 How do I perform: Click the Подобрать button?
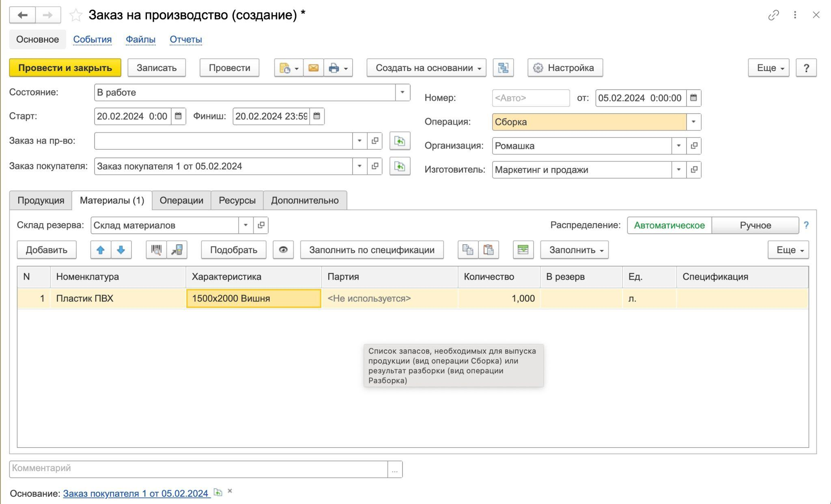[234, 250]
